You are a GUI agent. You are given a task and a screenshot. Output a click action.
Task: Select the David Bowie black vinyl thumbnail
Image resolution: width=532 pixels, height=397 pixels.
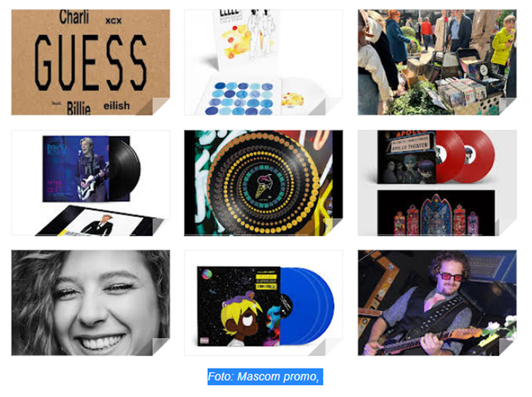click(x=91, y=183)
